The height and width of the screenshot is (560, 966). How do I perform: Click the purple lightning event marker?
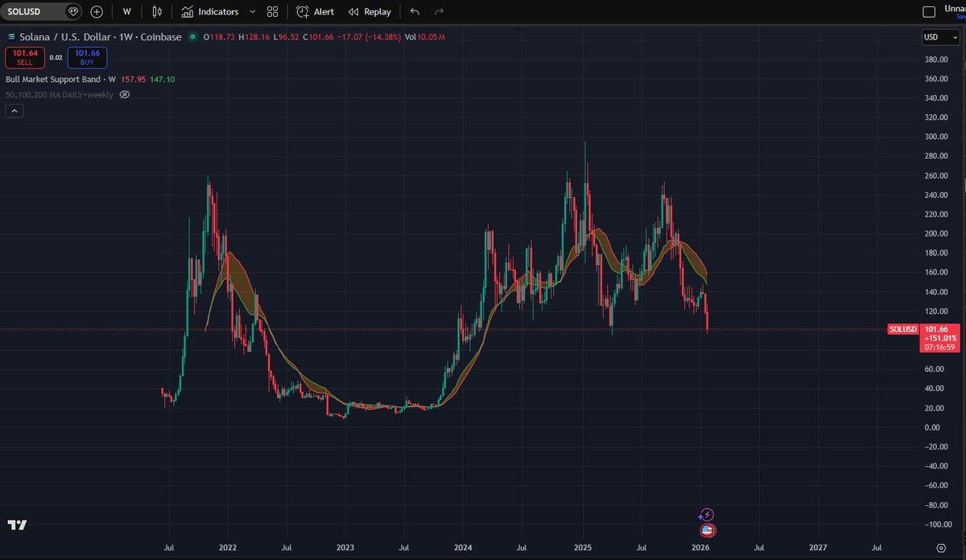point(707,514)
